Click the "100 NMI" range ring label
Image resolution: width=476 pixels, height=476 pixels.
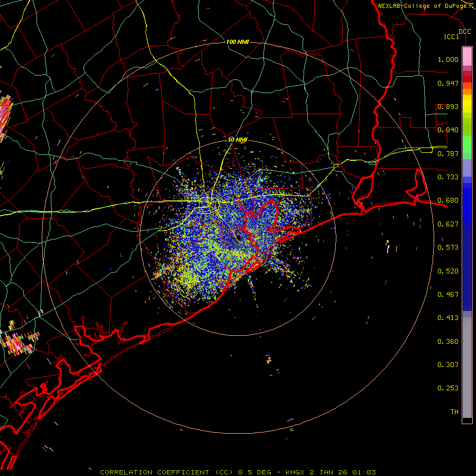click(237, 42)
